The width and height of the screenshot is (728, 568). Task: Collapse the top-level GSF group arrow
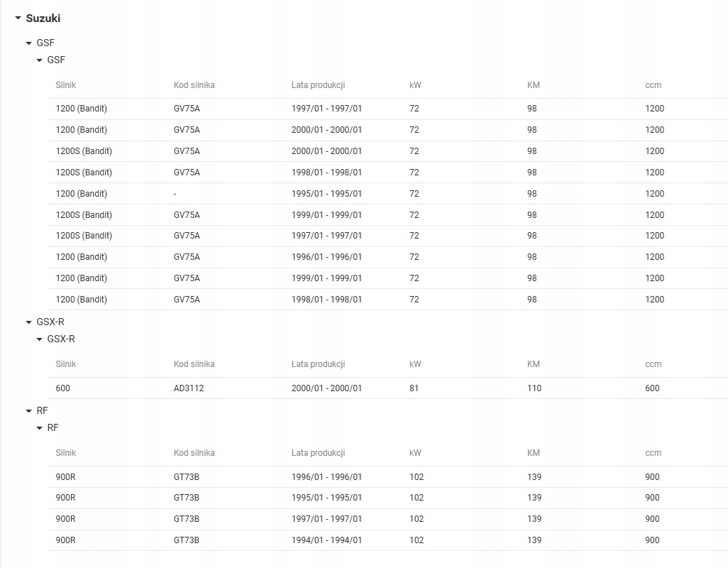tap(29, 43)
